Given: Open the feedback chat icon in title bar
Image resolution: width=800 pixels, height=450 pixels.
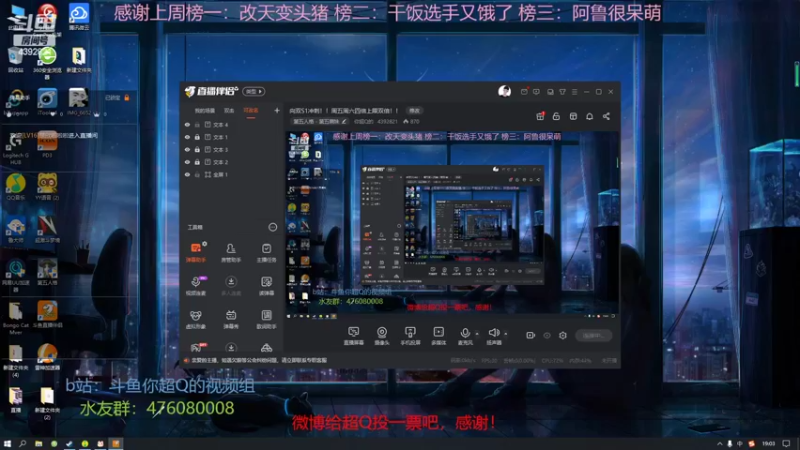Looking at the screenshot, I should [x=536, y=92].
